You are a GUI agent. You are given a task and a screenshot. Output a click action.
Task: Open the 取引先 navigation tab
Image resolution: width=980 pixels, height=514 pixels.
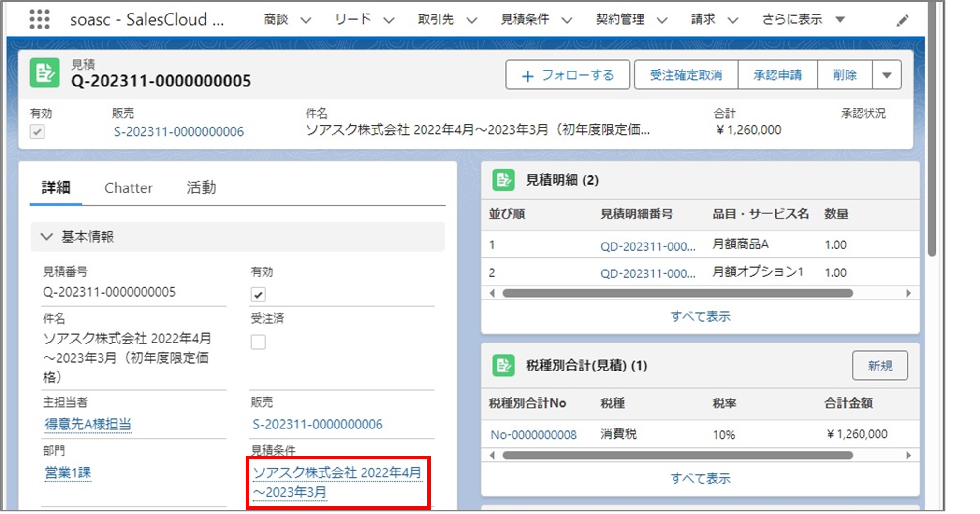pos(436,19)
